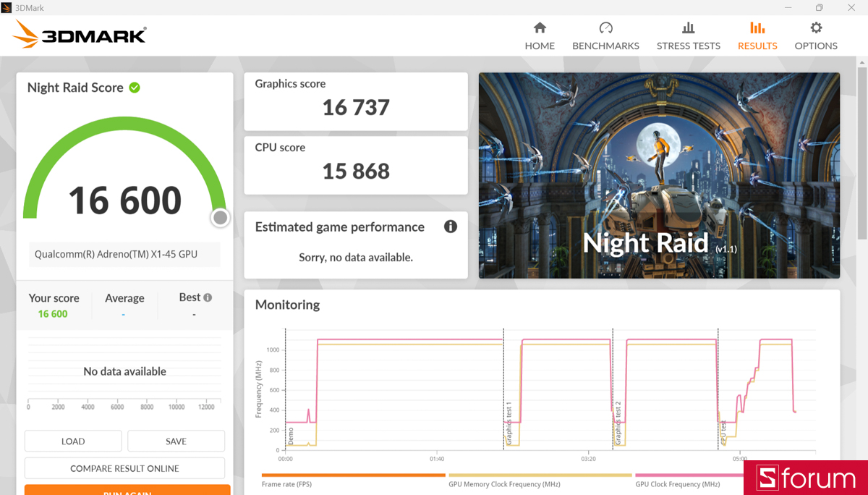Save the benchmark result
868x495 pixels.
[x=176, y=441]
